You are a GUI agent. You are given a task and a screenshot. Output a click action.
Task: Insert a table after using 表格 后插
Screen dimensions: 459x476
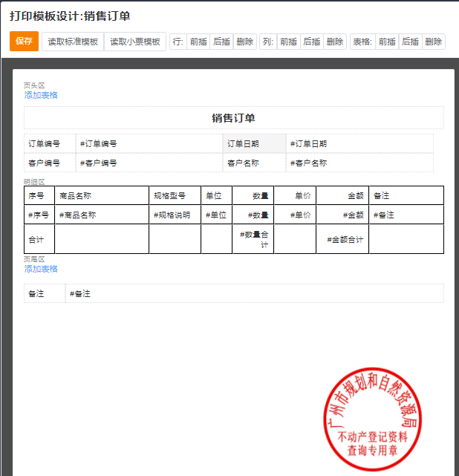410,42
